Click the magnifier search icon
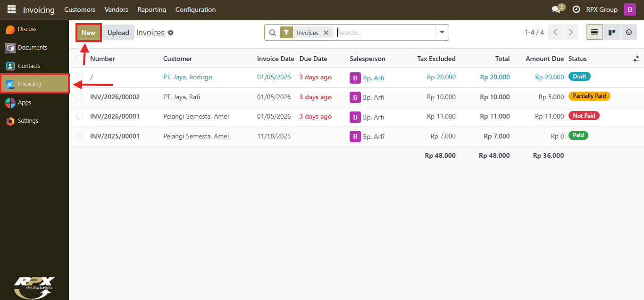The image size is (644, 300). click(272, 33)
